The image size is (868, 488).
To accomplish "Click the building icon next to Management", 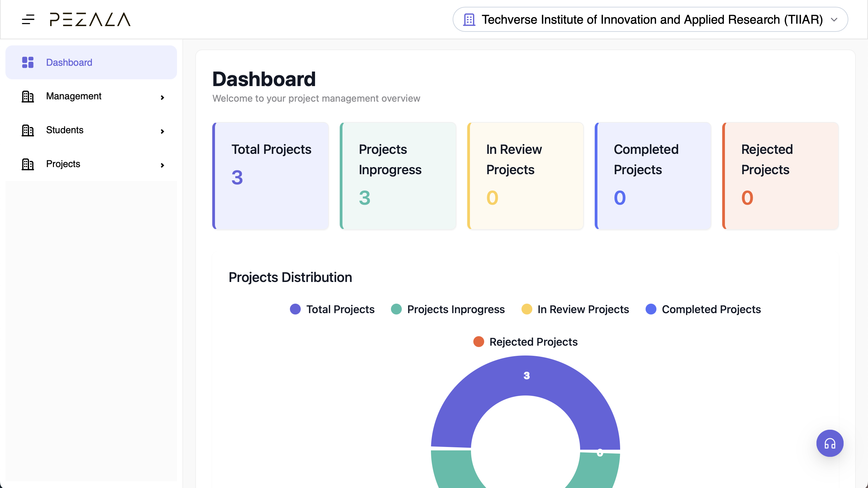I will [27, 96].
